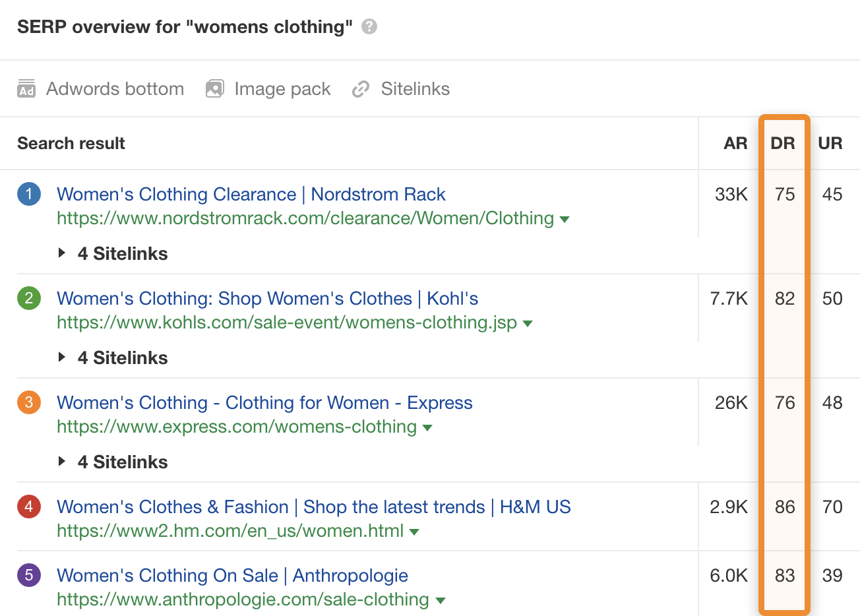Viewport: 860px width, 616px height.
Task: Click the blue position 1 badge
Action: (x=29, y=194)
